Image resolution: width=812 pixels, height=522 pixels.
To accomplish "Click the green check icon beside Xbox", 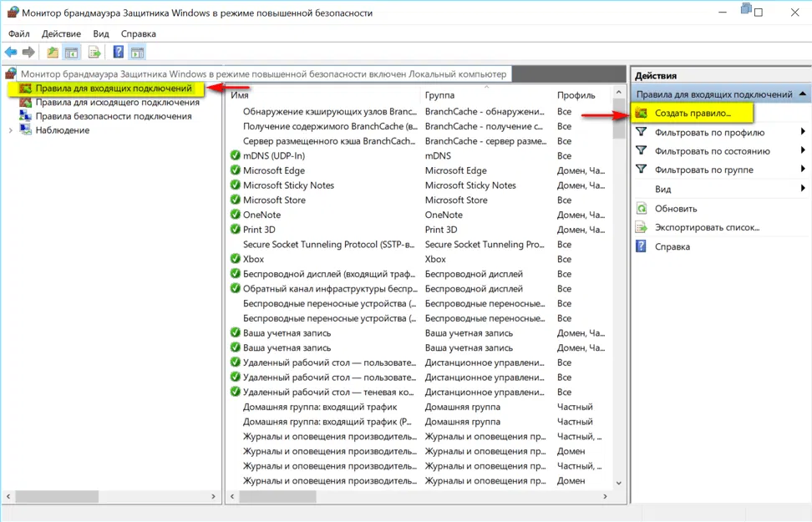I will (x=235, y=259).
